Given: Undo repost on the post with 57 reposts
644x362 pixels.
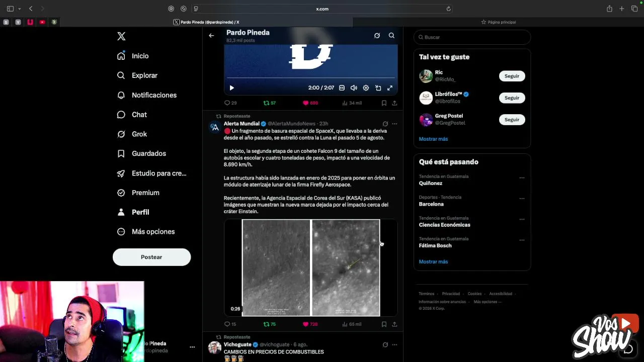Looking at the screenshot, I should (x=270, y=103).
